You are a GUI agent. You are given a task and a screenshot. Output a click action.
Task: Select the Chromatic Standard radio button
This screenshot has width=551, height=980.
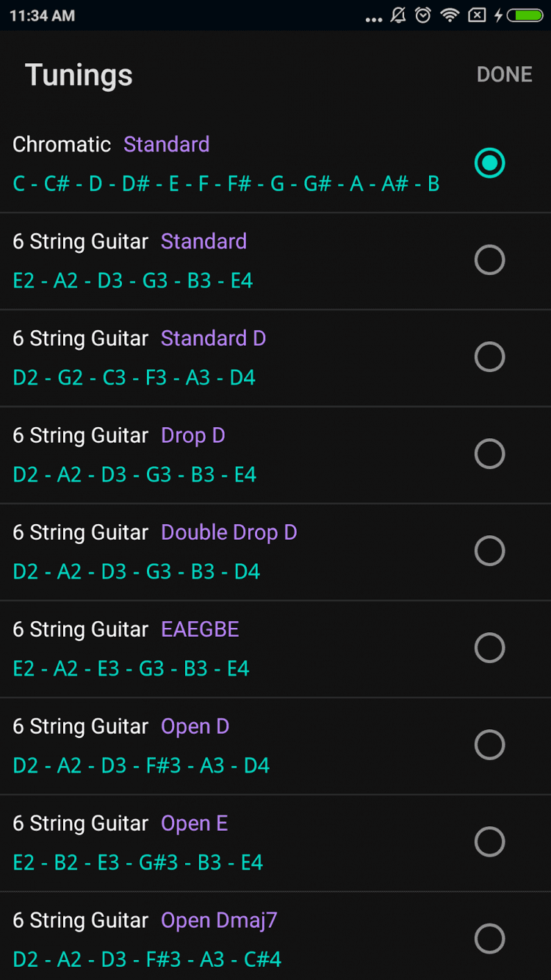click(x=489, y=162)
